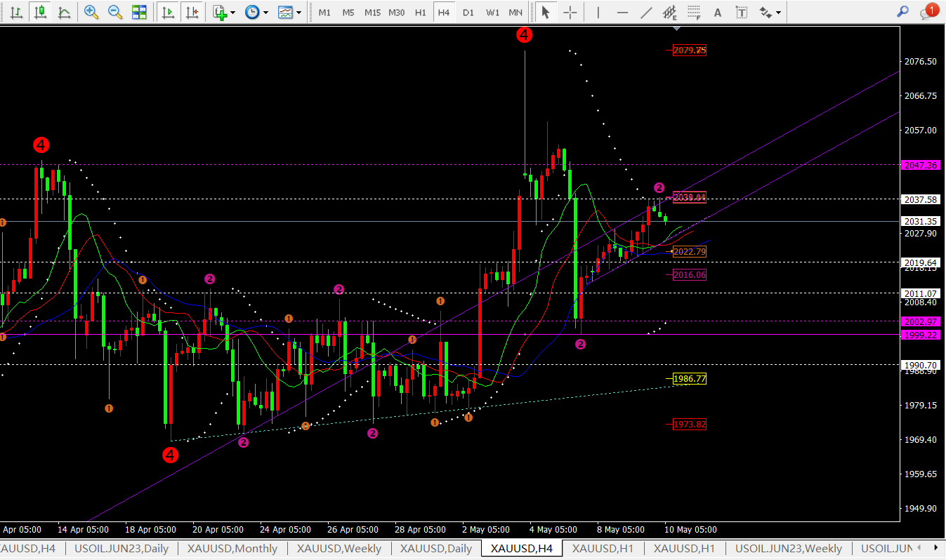The height and width of the screenshot is (560, 946).
Task: Switch to the XAUUSD,Weekly tab
Action: [x=339, y=549]
